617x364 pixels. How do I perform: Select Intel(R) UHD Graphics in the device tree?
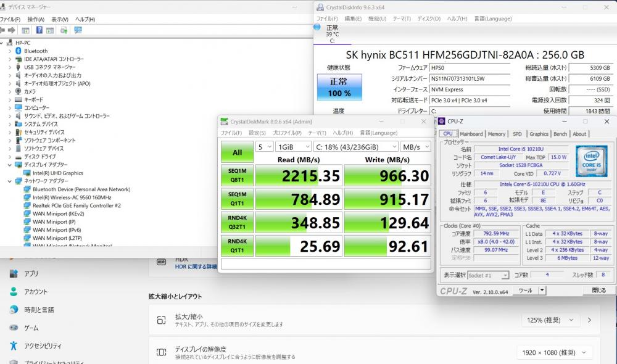pyautogui.click(x=58, y=173)
